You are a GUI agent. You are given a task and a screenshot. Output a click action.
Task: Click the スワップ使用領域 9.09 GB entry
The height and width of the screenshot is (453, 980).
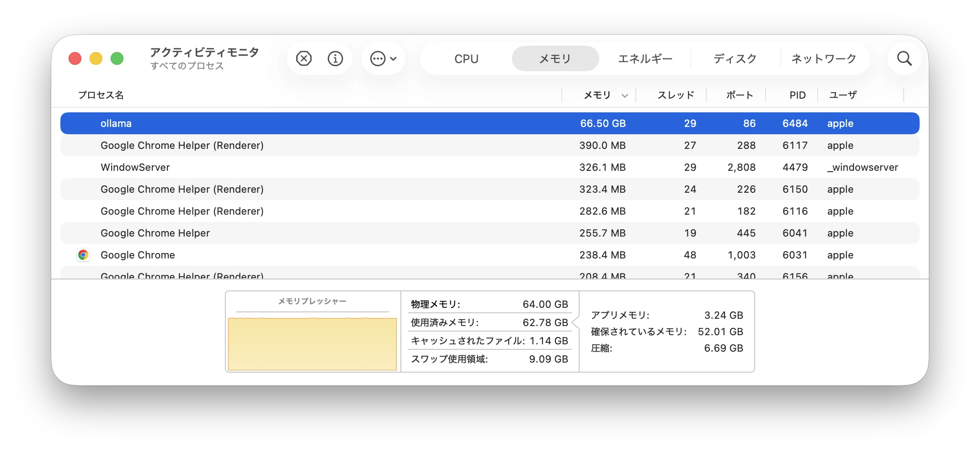pos(490,359)
